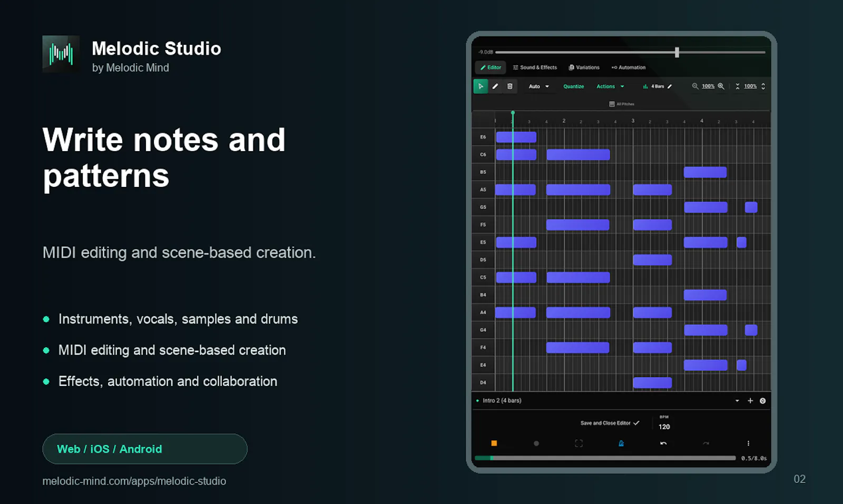Toggle the blue metronome

(621, 443)
